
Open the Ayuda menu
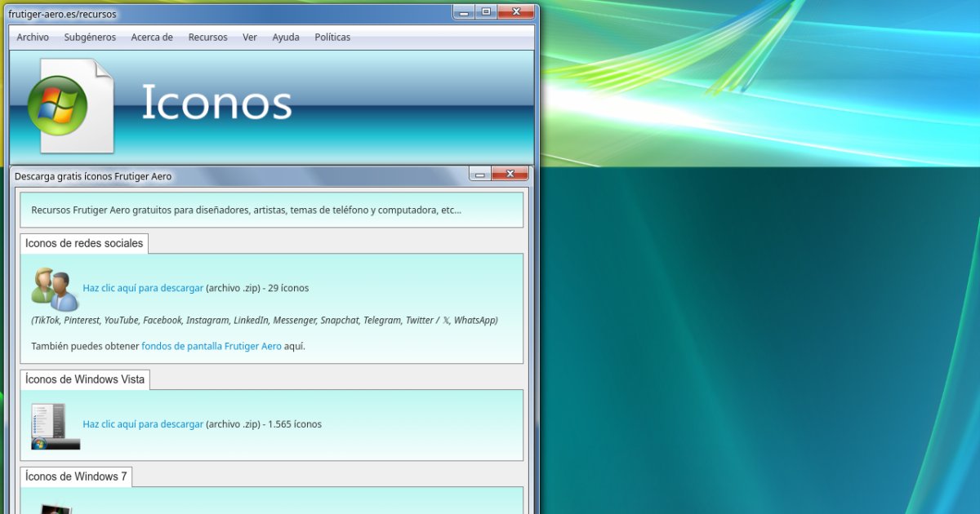(x=286, y=38)
